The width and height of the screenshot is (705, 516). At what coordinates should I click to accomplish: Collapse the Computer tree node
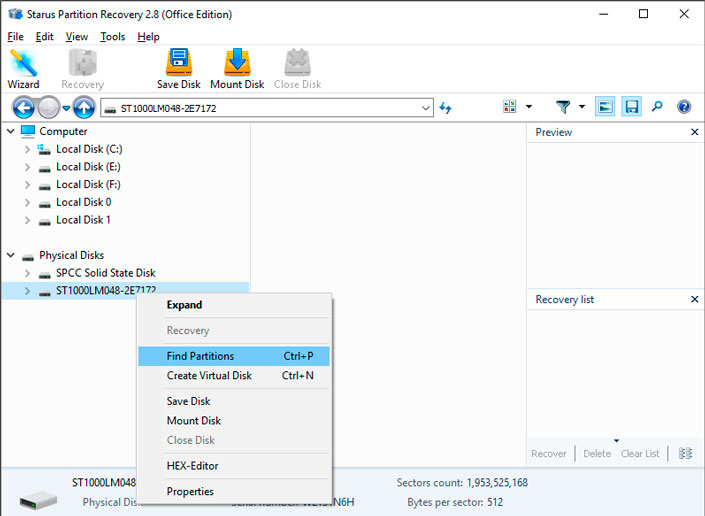coord(11,131)
